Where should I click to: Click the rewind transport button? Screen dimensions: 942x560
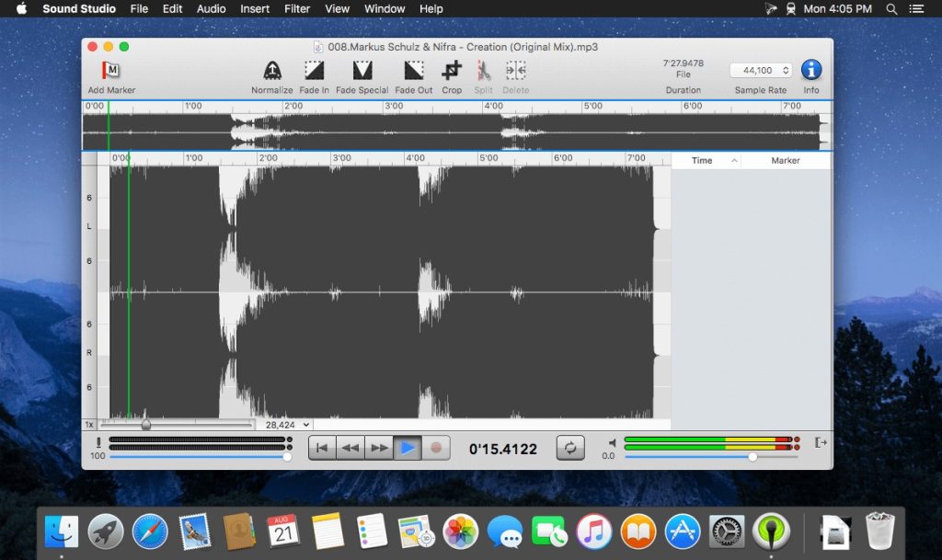point(350,448)
